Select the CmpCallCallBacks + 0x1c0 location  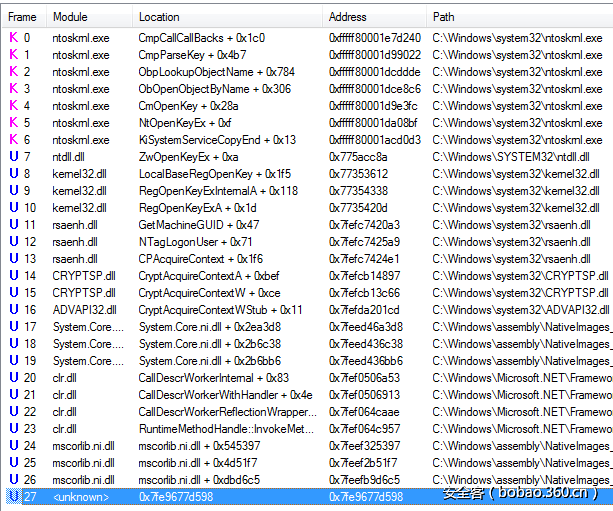[x=201, y=38]
